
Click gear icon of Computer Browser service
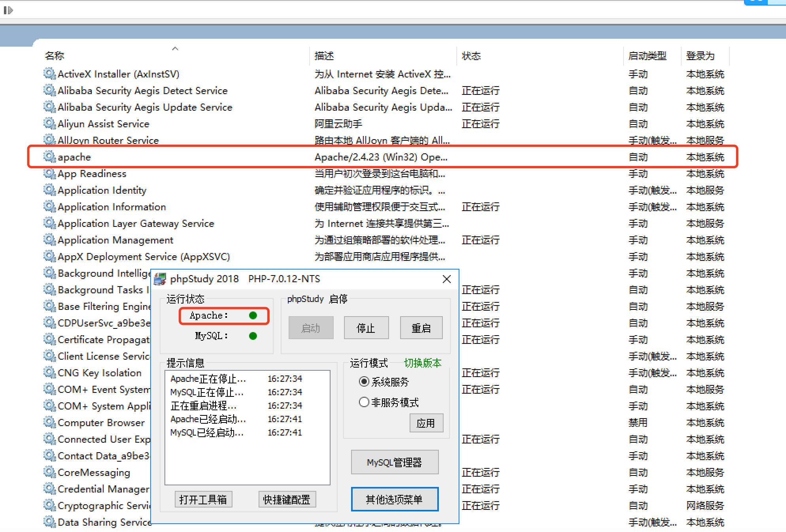click(49, 422)
